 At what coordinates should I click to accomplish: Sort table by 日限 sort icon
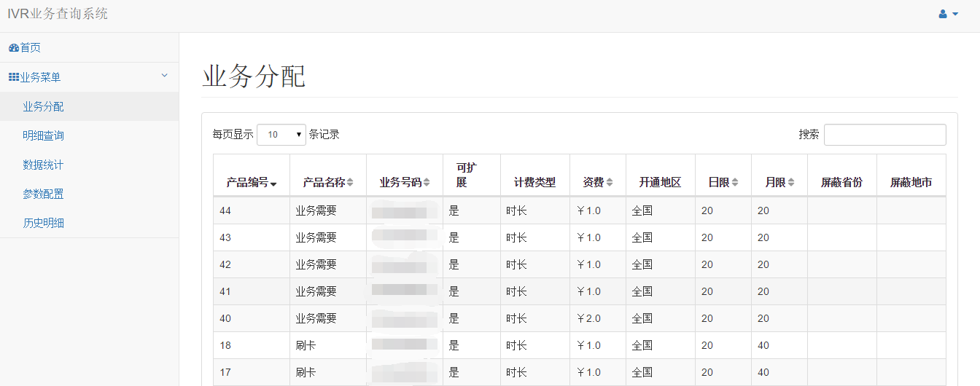pos(735,183)
